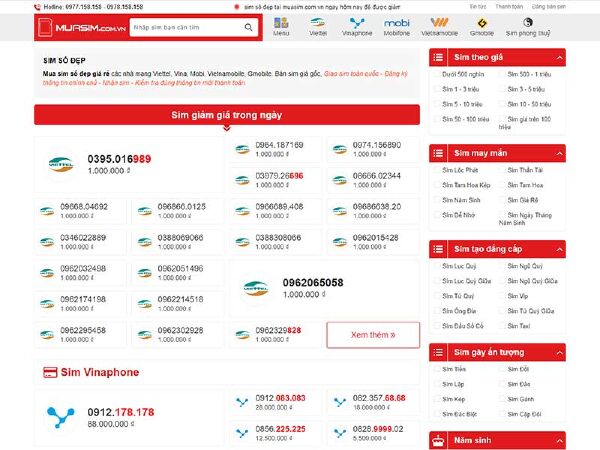Image resolution: width=600 pixels, height=450 pixels.
Task: Check the Sim Thần Tài option
Action: (502, 170)
